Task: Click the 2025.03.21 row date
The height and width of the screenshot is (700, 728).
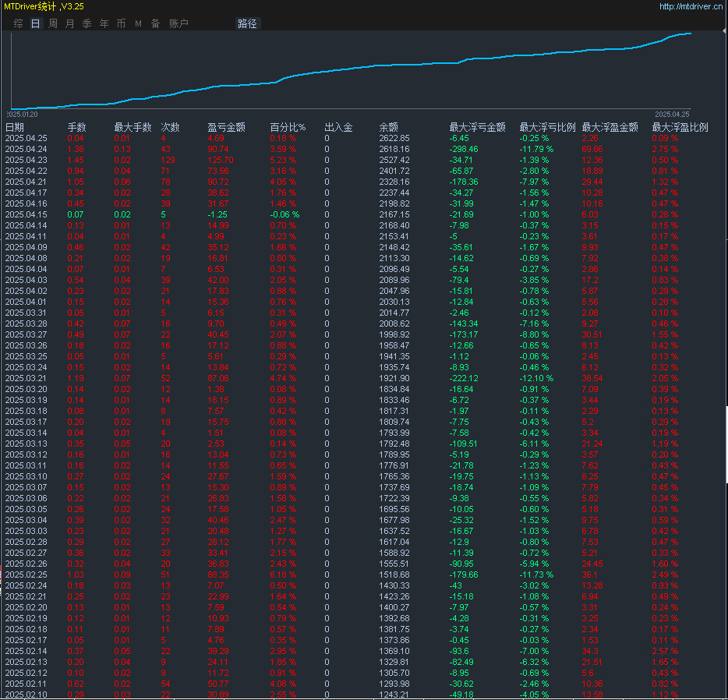Action: tap(27, 378)
